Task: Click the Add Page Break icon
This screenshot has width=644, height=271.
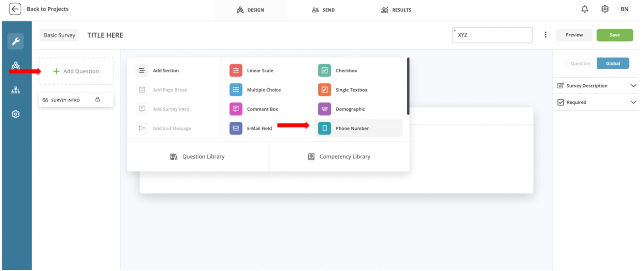Action: [142, 90]
